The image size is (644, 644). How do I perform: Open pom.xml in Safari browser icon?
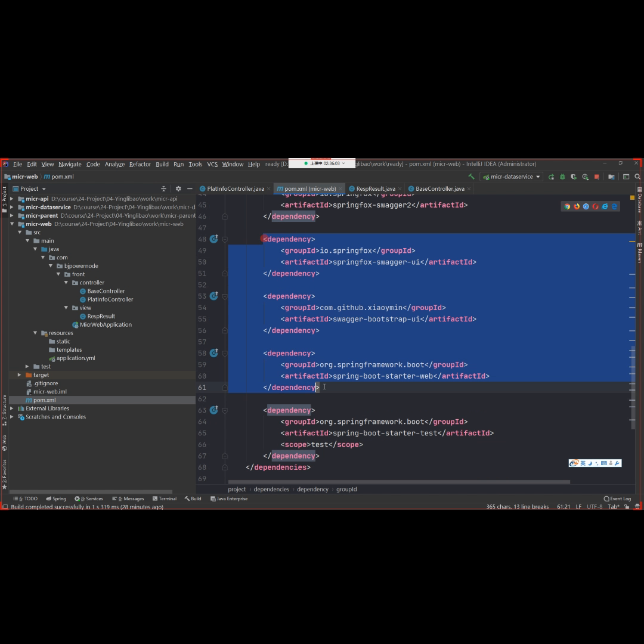pyautogui.click(x=586, y=206)
